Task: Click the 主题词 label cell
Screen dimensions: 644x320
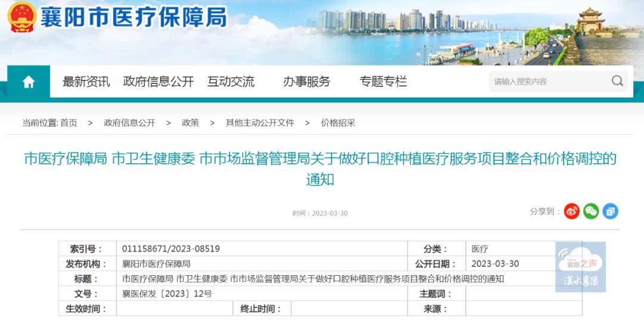Action: coord(436,294)
